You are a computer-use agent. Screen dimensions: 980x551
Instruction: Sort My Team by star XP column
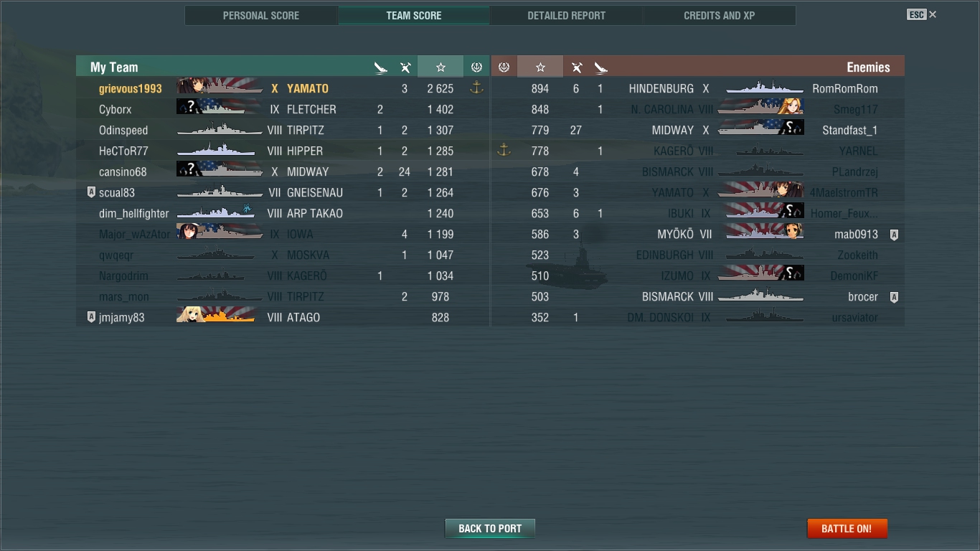440,67
